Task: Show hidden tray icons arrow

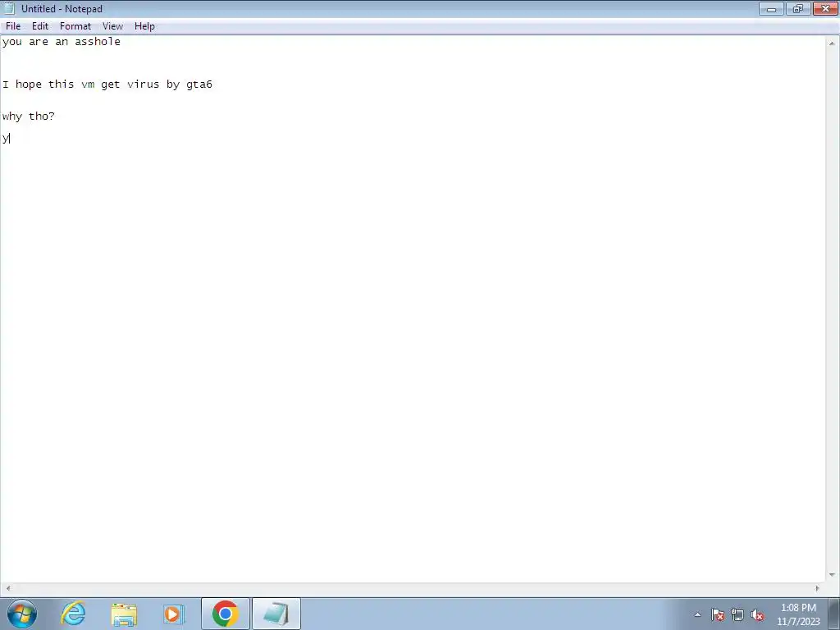Action: tap(697, 614)
